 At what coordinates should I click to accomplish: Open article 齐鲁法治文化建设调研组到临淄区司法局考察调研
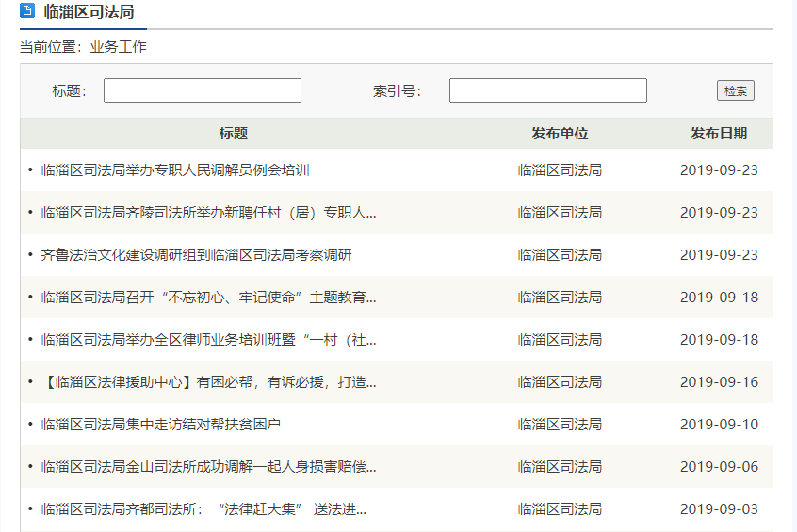click(x=196, y=255)
